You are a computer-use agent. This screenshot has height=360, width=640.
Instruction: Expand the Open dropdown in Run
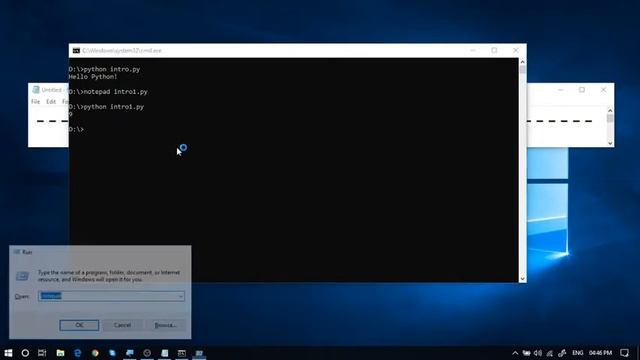180,296
